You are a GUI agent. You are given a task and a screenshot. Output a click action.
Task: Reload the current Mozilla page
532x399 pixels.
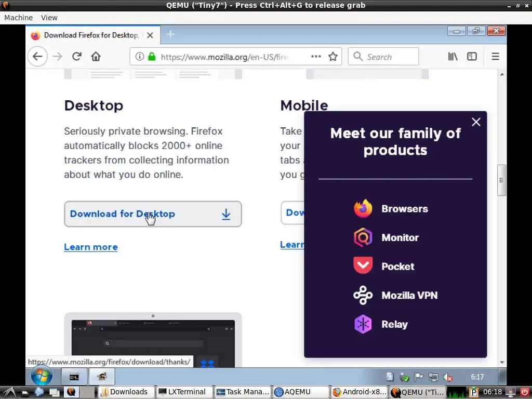pyautogui.click(x=77, y=56)
